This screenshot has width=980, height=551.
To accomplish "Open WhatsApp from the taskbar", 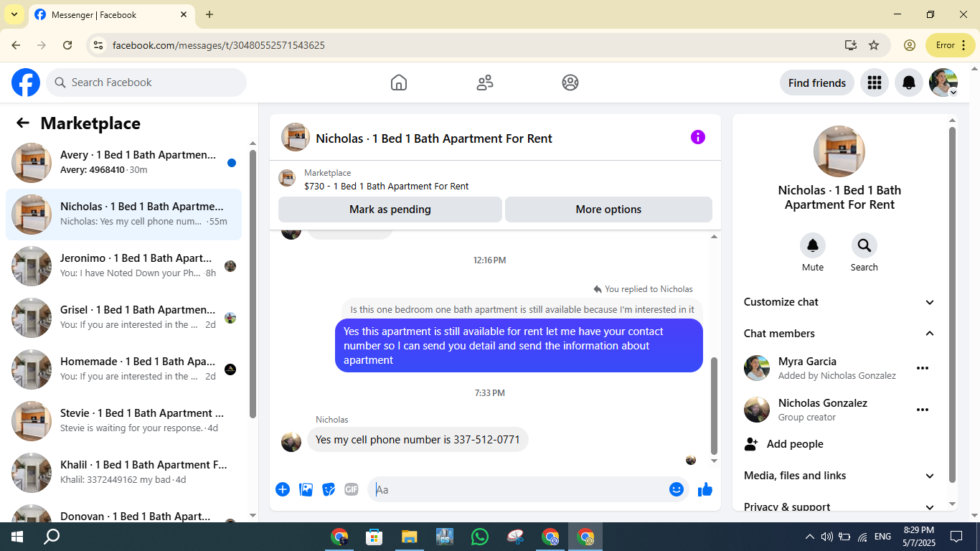I will 479,537.
